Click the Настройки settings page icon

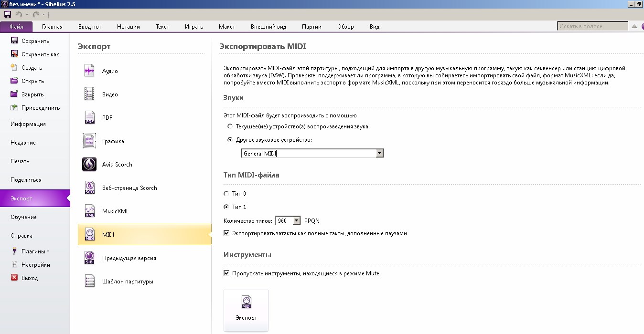coord(14,264)
